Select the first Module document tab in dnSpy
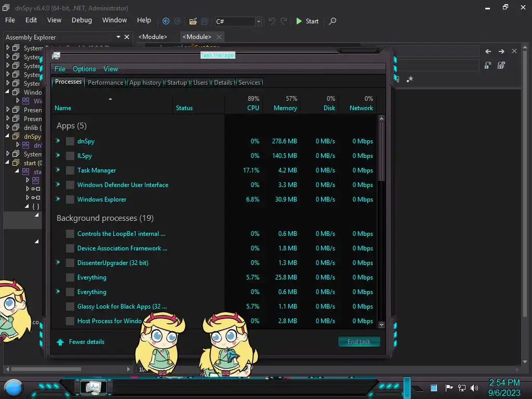 coord(153,37)
